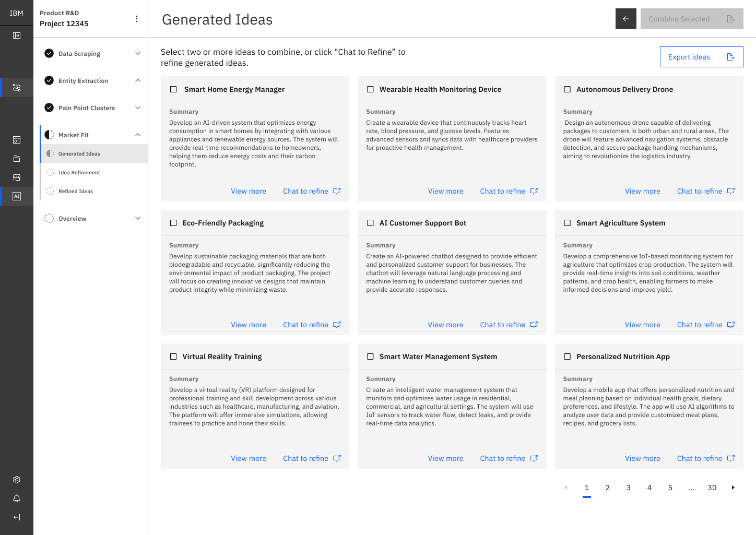Select the Personalized Nutrition App checkbox
The height and width of the screenshot is (535, 756).
567,356
